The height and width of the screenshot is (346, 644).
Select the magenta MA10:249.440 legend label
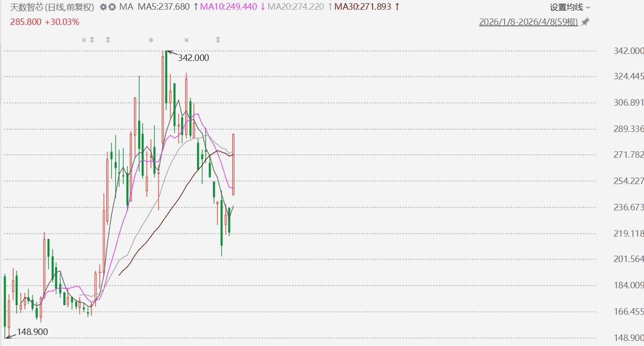point(229,7)
